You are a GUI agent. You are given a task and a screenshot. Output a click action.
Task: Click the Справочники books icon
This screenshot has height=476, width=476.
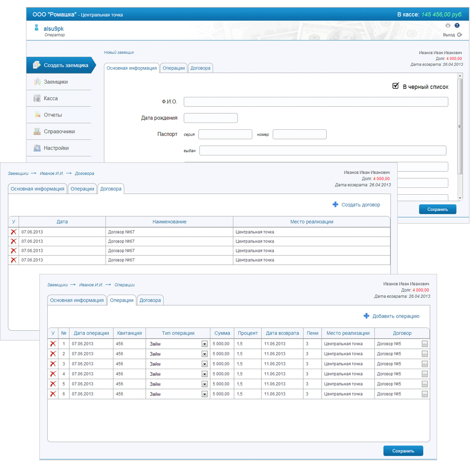point(37,132)
